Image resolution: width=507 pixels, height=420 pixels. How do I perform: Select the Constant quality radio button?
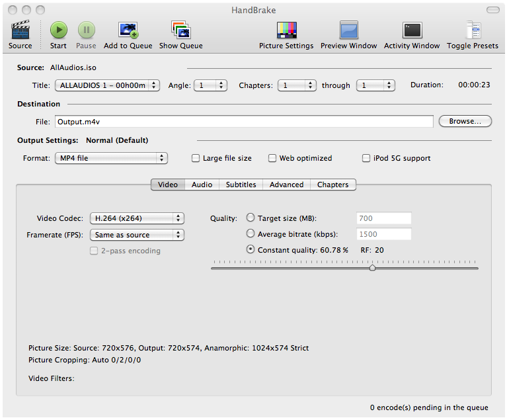pyautogui.click(x=251, y=249)
